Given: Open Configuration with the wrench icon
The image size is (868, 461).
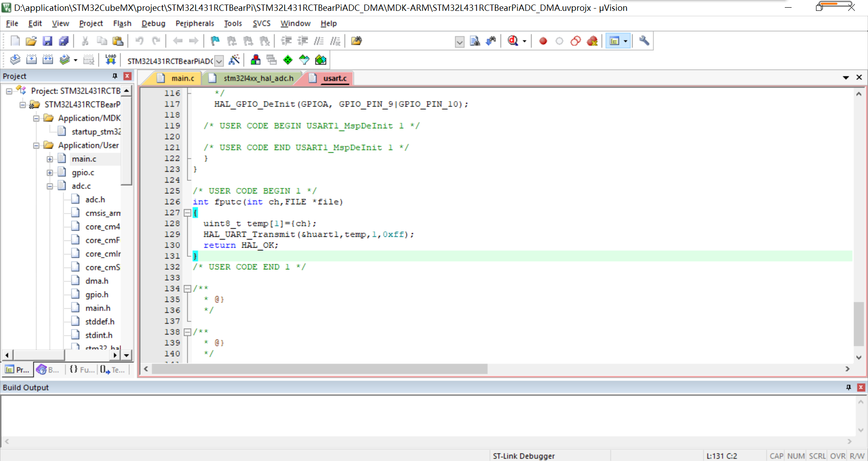Looking at the screenshot, I should [x=644, y=41].
